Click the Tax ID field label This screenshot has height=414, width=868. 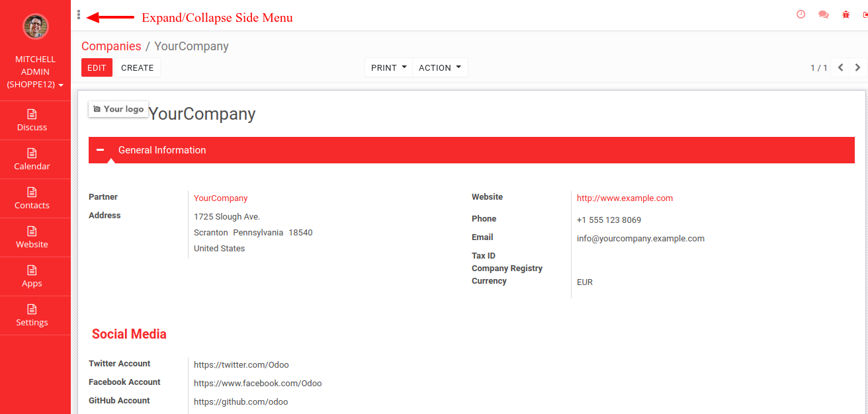click(484, 256)
